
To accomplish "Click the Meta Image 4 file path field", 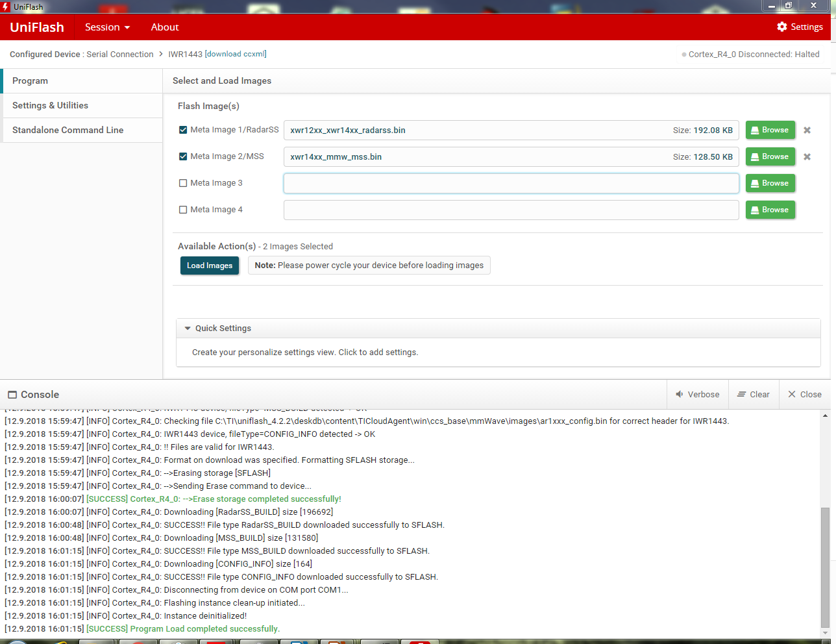I will pyautogui.click(x=511, y=210).
